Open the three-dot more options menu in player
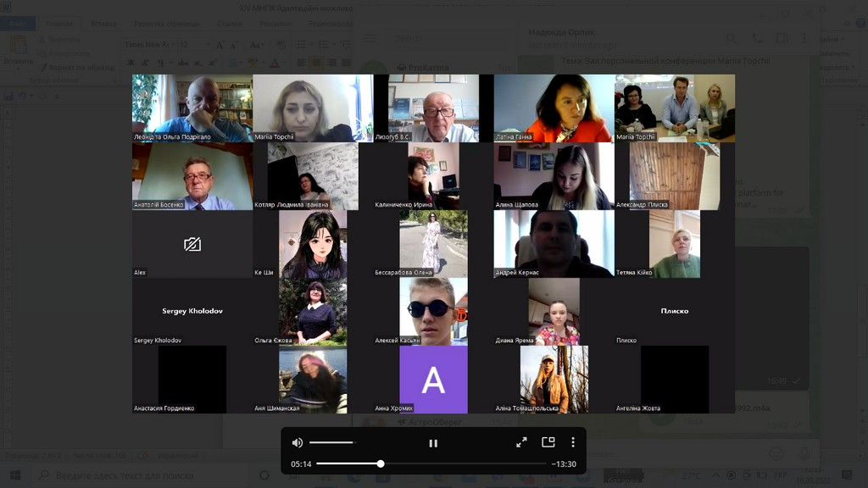Viewport: 868px width, 488px height. pos(573,442)
